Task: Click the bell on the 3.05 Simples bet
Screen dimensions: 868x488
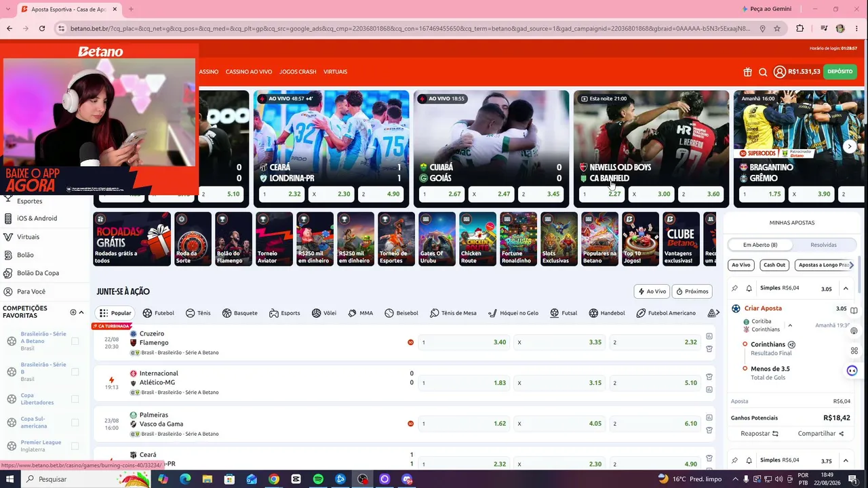Action: [x=749, y=288]
